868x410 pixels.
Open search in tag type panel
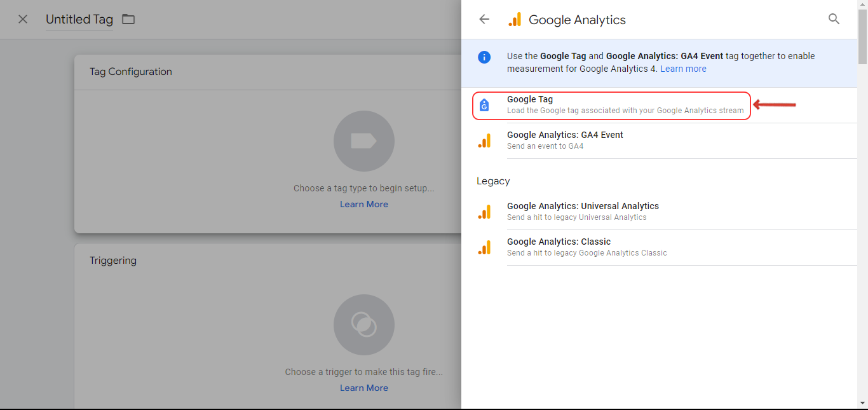pyautogui.click(x=834, y=19)
